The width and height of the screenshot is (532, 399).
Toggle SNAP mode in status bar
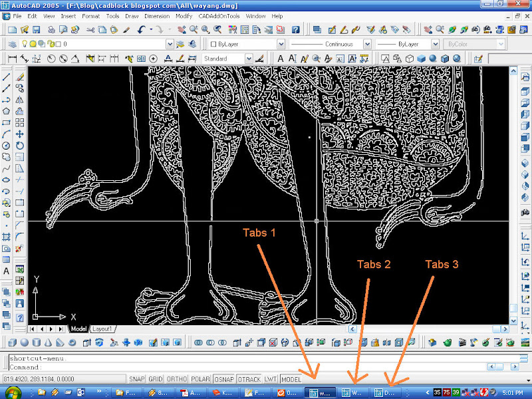(137, 379)
